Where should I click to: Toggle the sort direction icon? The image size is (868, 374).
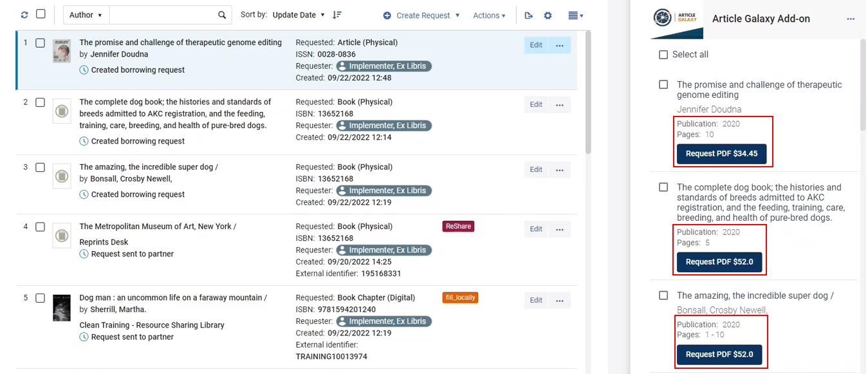[x=337, y=15]
